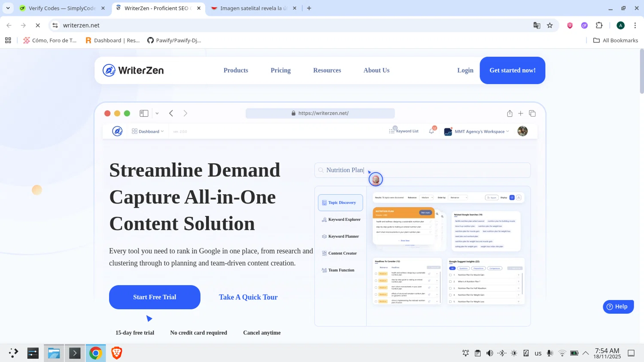This screenshot has width=644, height=362.
Task: Open the About Us nav item
Action: tap(377, 70)
